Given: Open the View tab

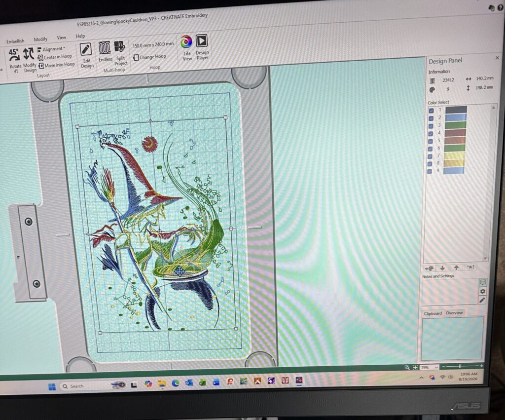Looking at the screenshot, I should 62,38.
